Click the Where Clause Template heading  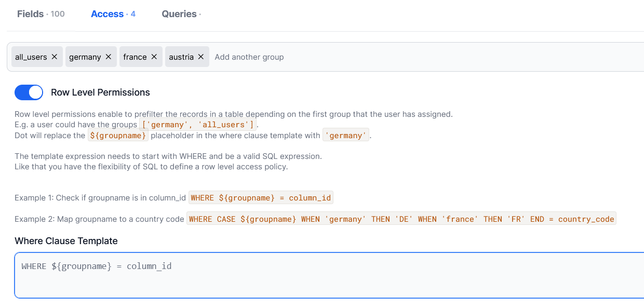pos(66,241)
